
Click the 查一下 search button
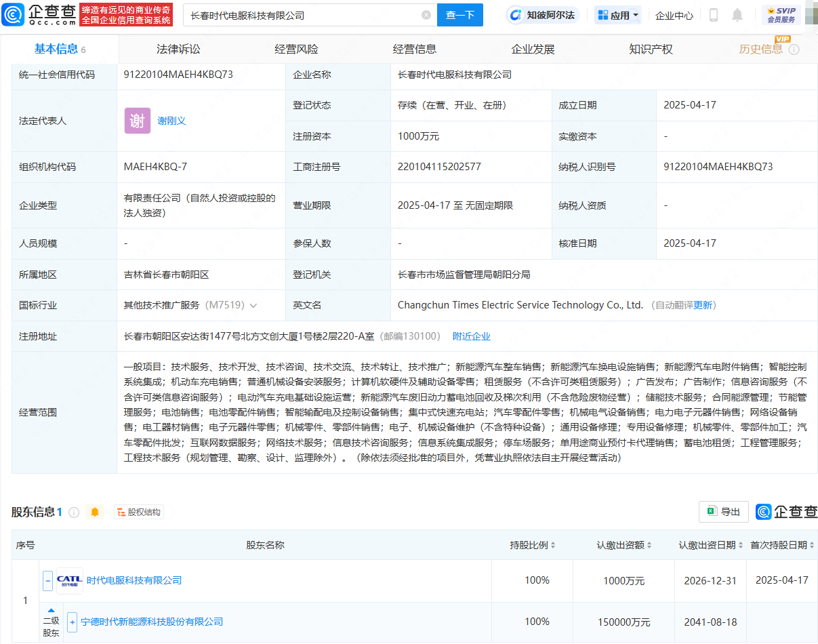(460, 15)
